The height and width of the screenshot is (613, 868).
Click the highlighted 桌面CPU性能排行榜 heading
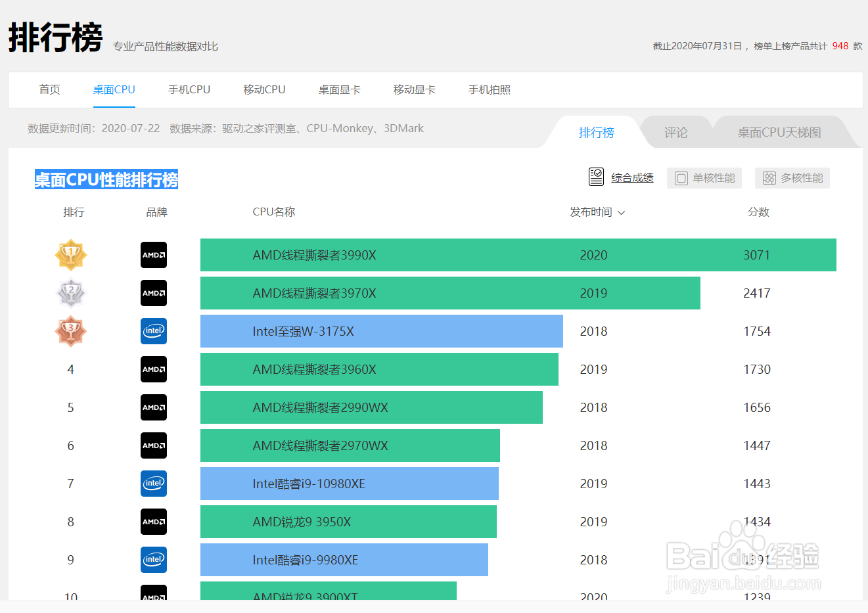106,179
